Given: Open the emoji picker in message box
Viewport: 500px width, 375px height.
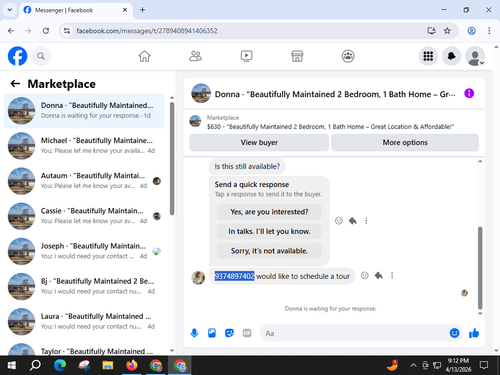Looking at the screenshot, I should click(454, 333).
